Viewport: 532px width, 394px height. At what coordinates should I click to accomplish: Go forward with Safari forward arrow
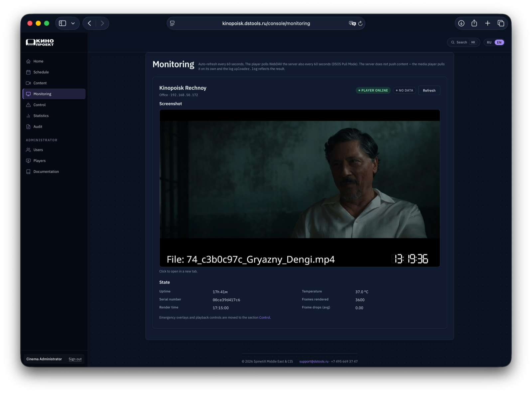tap(102, 23)
